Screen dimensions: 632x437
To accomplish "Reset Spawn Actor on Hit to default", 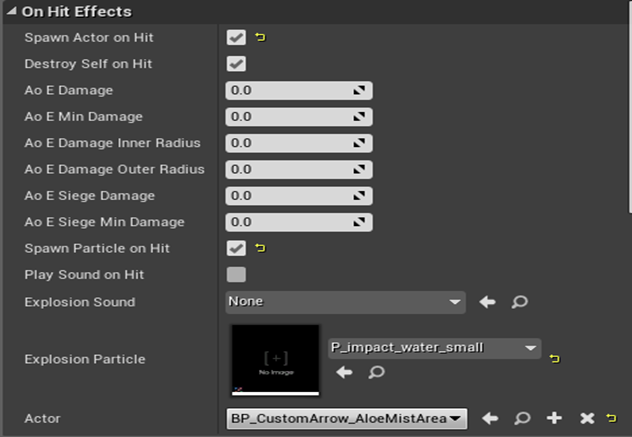I will (x=262, y=38).
